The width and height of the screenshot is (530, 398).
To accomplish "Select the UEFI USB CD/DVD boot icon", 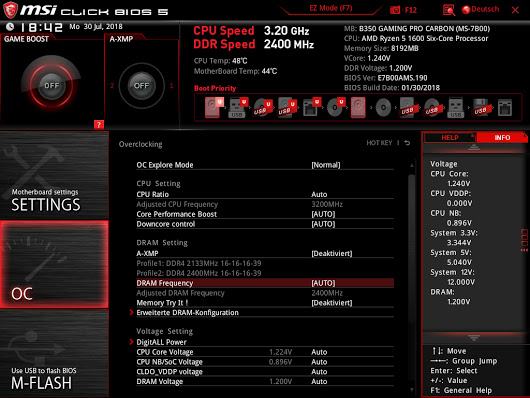I will point(263,108).
